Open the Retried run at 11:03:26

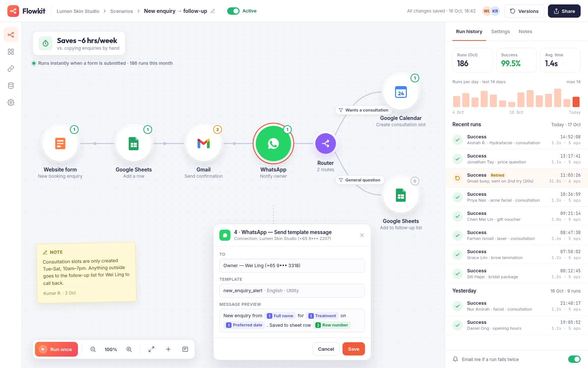point(516,178)
